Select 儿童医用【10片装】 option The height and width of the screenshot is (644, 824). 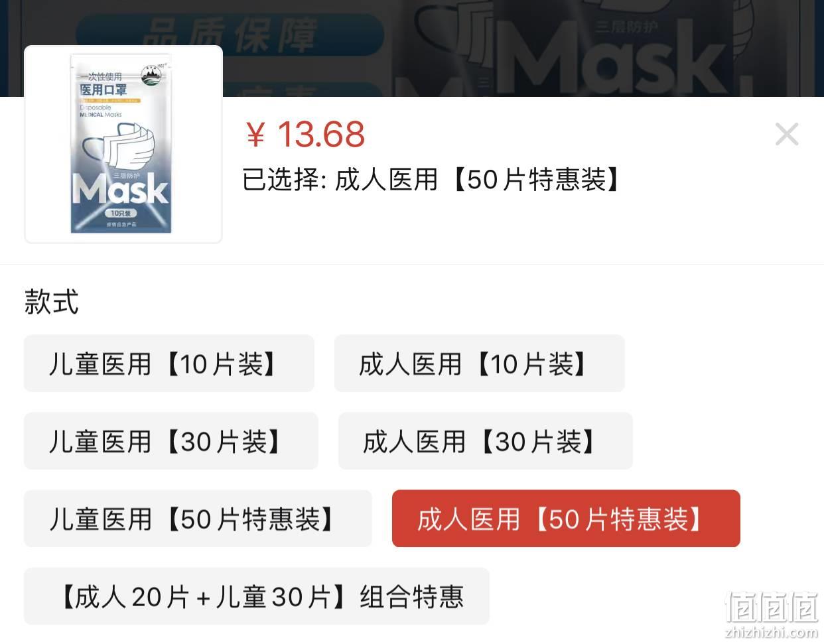[169, 363]
